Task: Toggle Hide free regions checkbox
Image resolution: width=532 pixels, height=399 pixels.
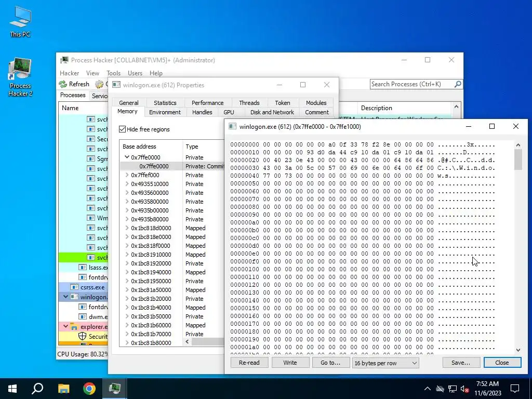Action: (x=123, y=129)
